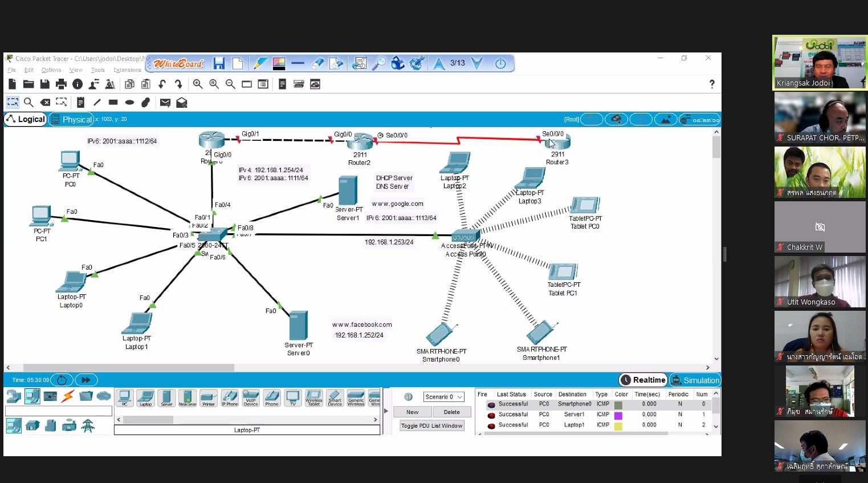Open the Options menu
Image resolution: width=868 pixels, height=483 pixels.
click(x=51, y=70)
